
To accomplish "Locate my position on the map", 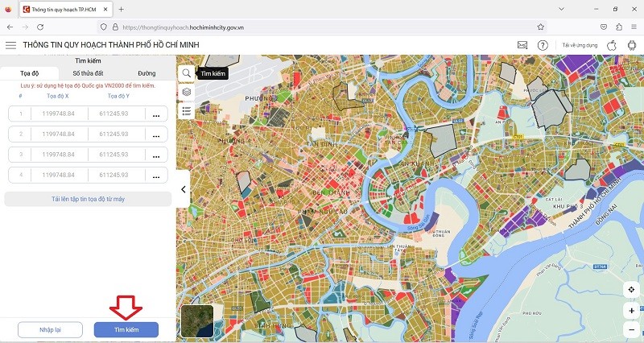I will [631, 290].
